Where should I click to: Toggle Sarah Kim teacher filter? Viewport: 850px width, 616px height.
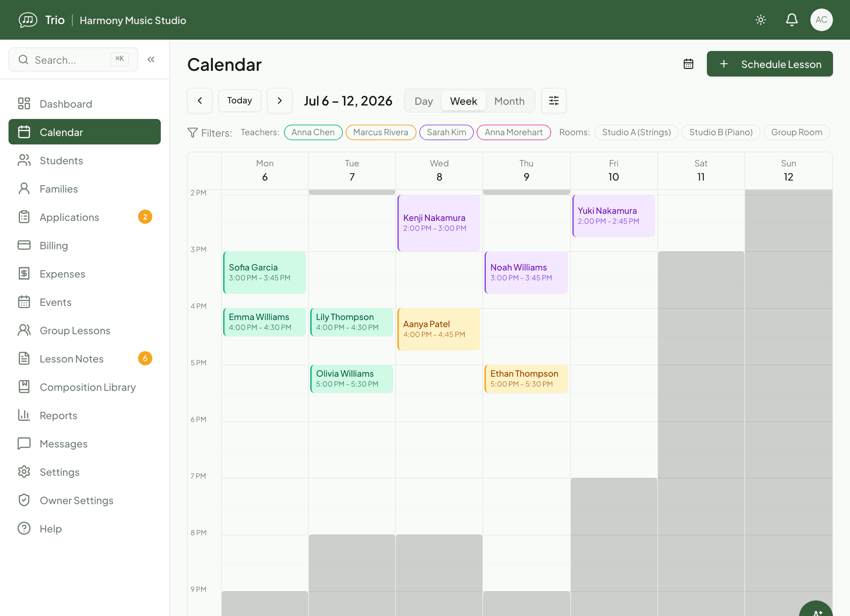tap(446, 132)
